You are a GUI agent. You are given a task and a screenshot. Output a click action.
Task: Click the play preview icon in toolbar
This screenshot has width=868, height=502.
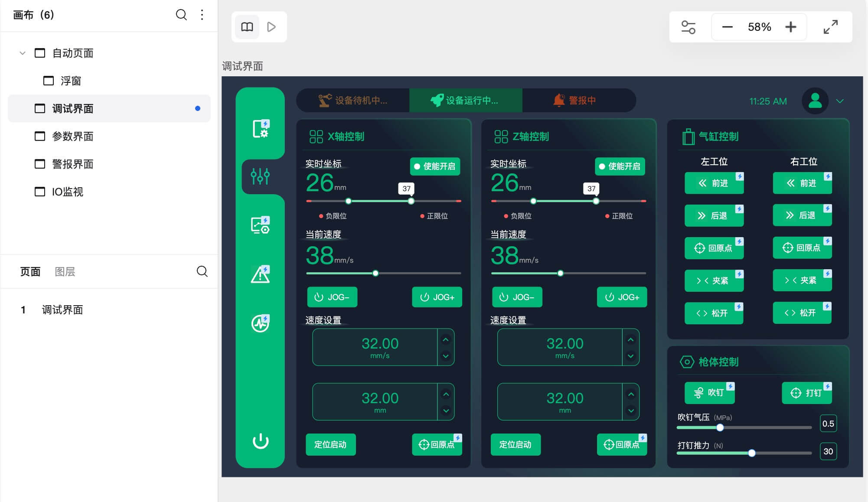(271, 27)
